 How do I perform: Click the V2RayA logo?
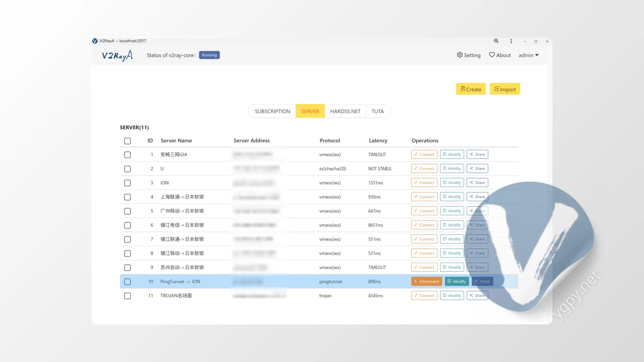117,55
